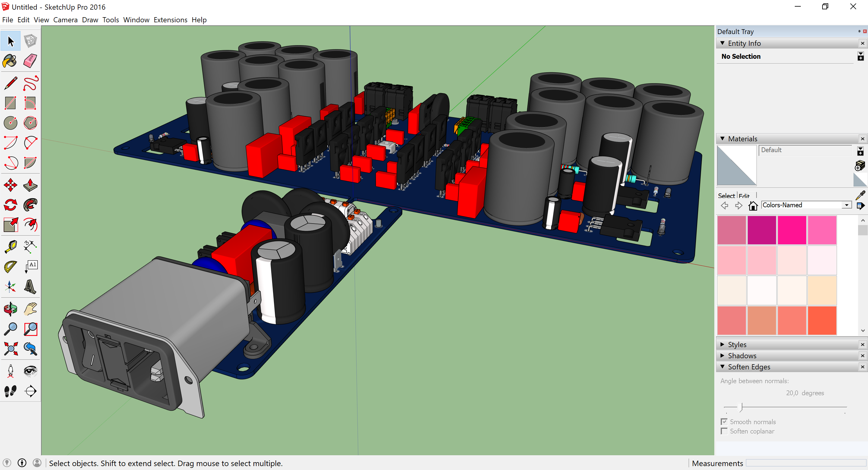Pick the eyedropper sample paint tool
This screenshot has height=470, width=868.
point(860,195)
